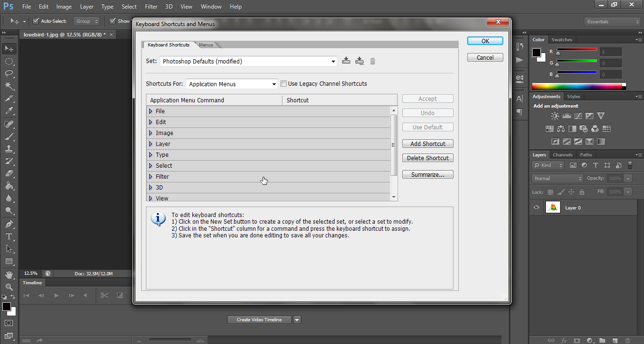Viewport: 644px width, 344px height.
Task: Click the Delete Shortcut button
Action: (428, 158)
